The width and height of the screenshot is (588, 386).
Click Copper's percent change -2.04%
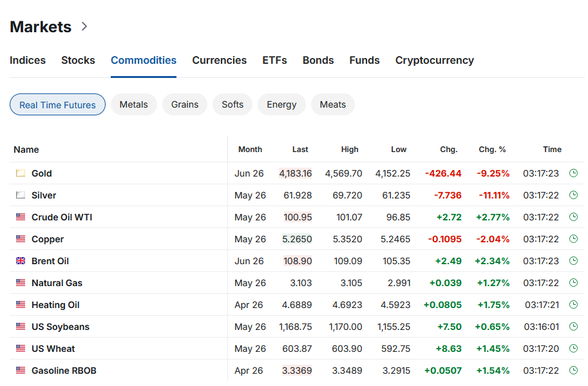(493, 239)
